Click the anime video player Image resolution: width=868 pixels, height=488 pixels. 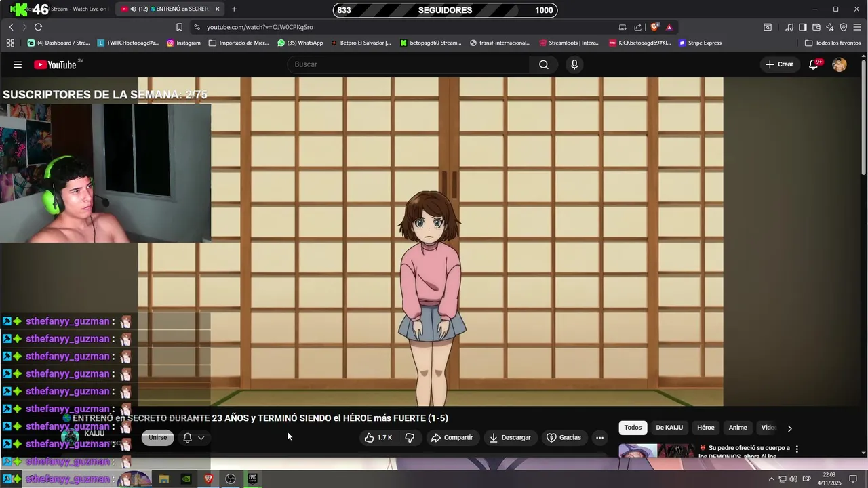coord(431,242)
